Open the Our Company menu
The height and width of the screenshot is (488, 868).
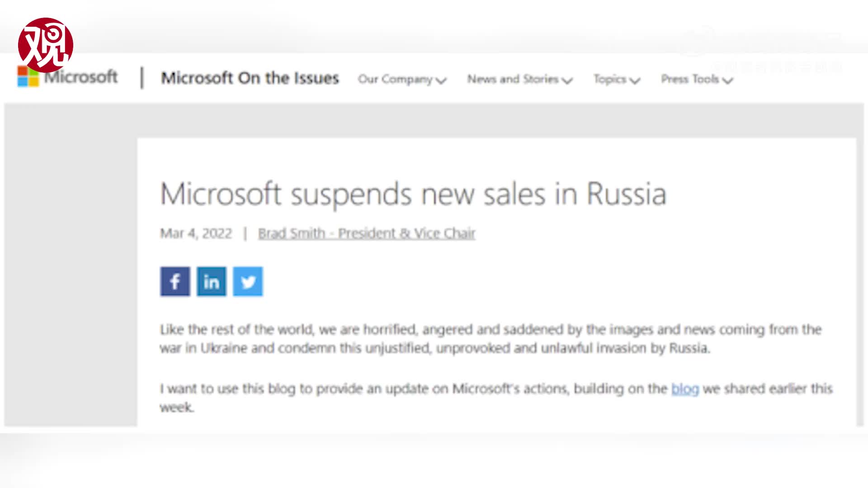pyautogui.click(x=395, y=79)
